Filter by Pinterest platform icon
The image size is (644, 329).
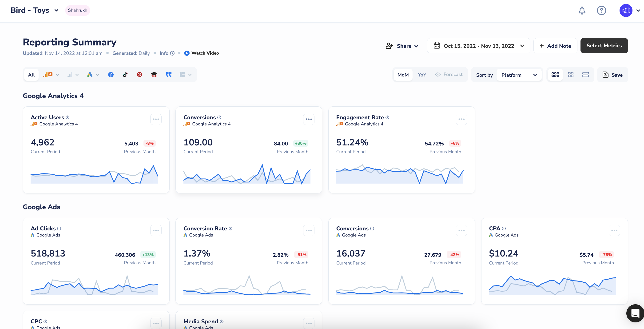(x=139, y=75)
